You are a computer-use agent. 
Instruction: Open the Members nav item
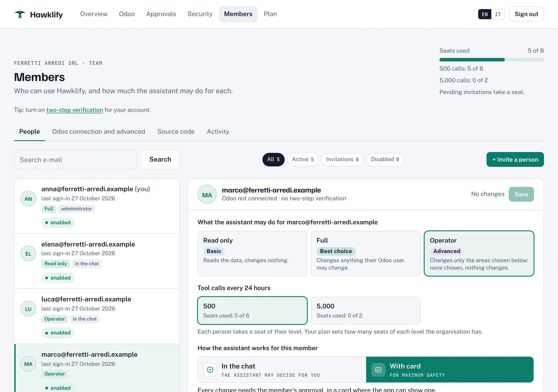click(238, 14)
